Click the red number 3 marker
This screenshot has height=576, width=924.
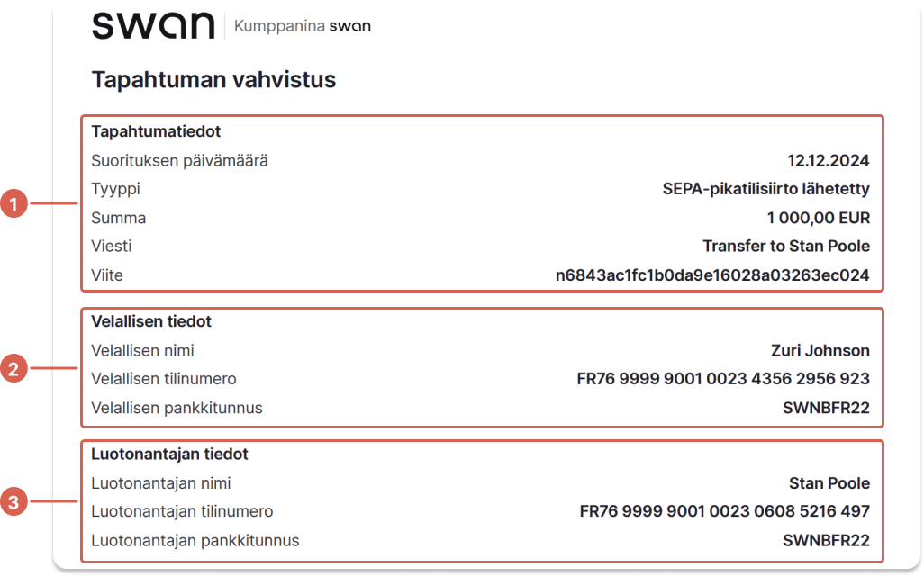14,502
